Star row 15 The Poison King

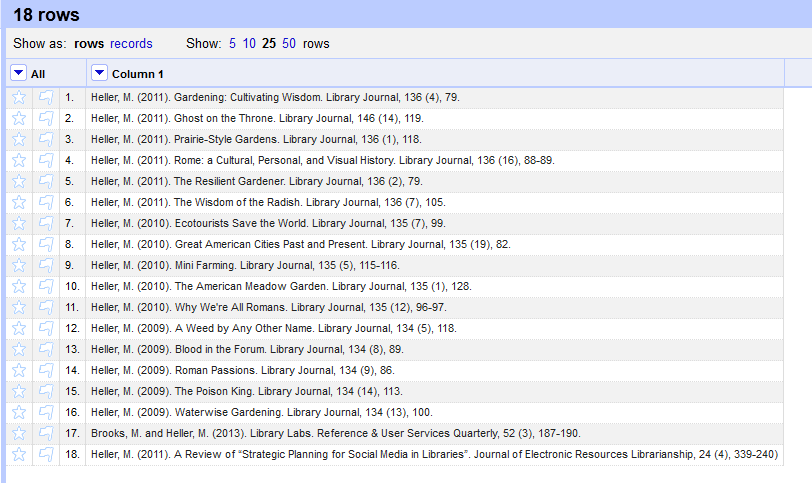click(x=19, y=391)
